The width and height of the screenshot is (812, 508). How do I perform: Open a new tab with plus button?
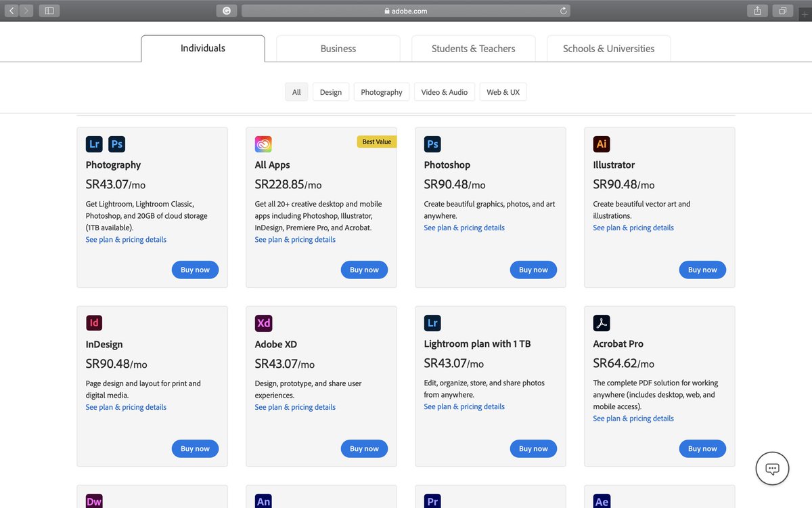pos(805,14)
